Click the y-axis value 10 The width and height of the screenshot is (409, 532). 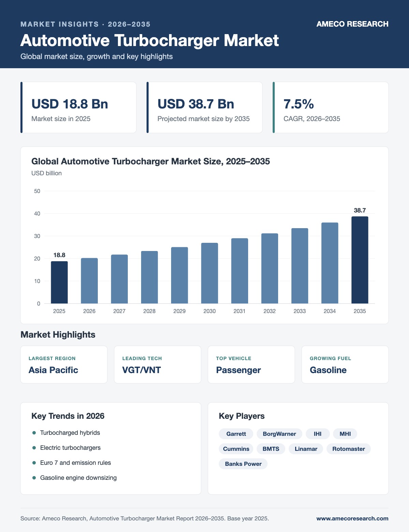point(37,281)
